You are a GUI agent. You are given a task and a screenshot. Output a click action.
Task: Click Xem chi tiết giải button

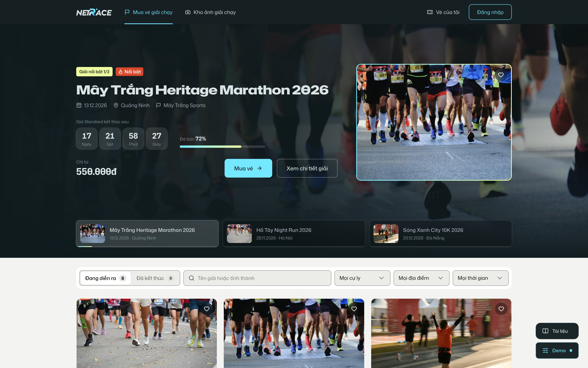[307, 168]
